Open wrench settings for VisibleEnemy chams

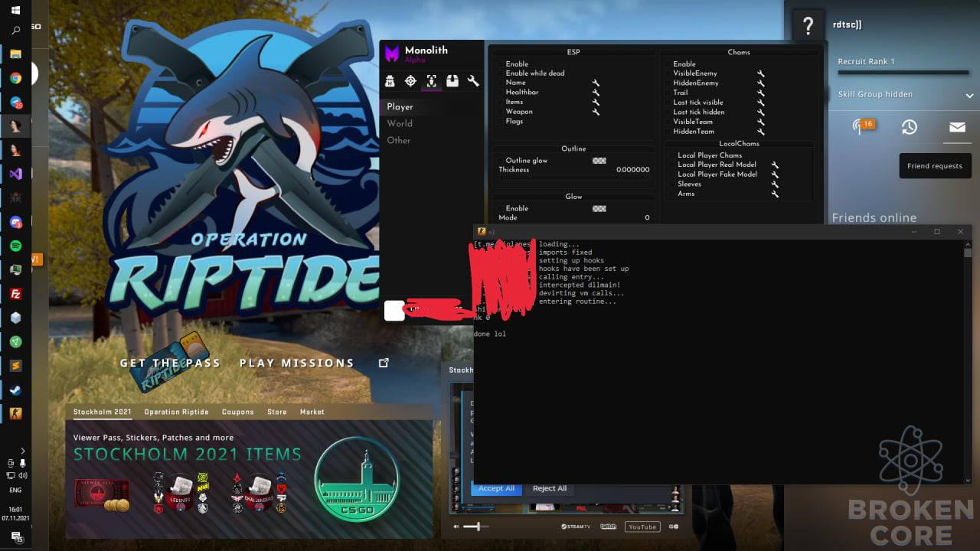tap(761, 73)
